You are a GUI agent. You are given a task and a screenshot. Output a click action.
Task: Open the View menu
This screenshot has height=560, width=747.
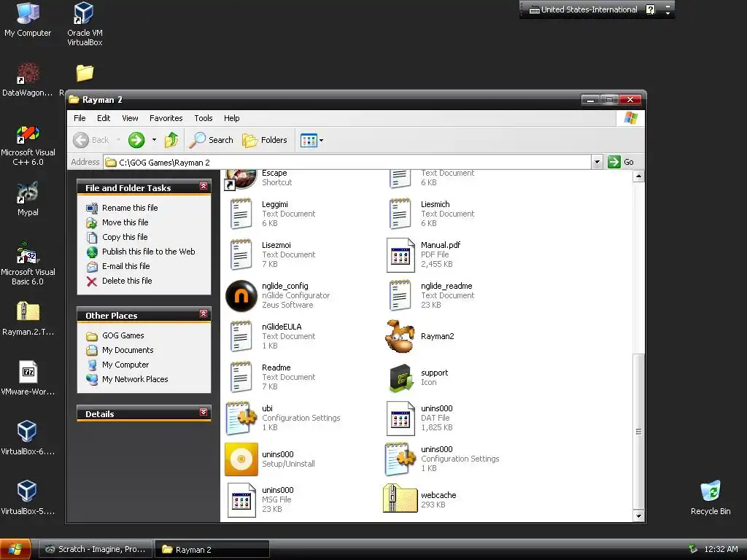coord(130,118)
